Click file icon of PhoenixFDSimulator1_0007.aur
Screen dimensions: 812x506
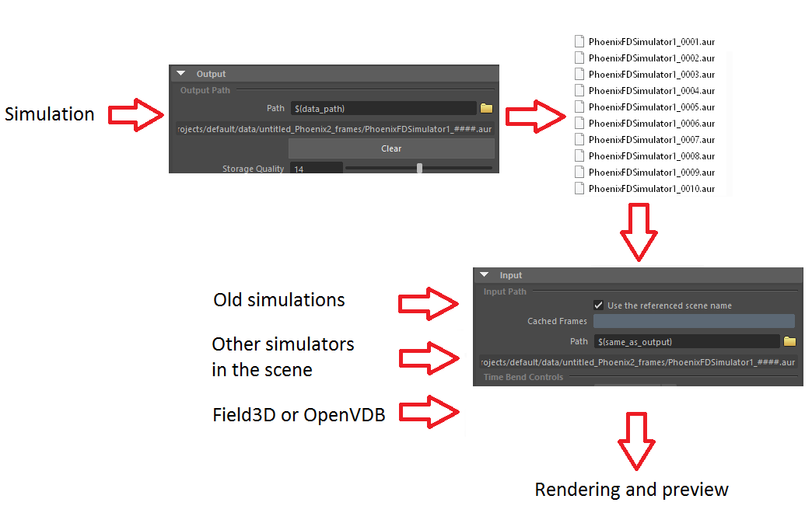click(579, 139)
